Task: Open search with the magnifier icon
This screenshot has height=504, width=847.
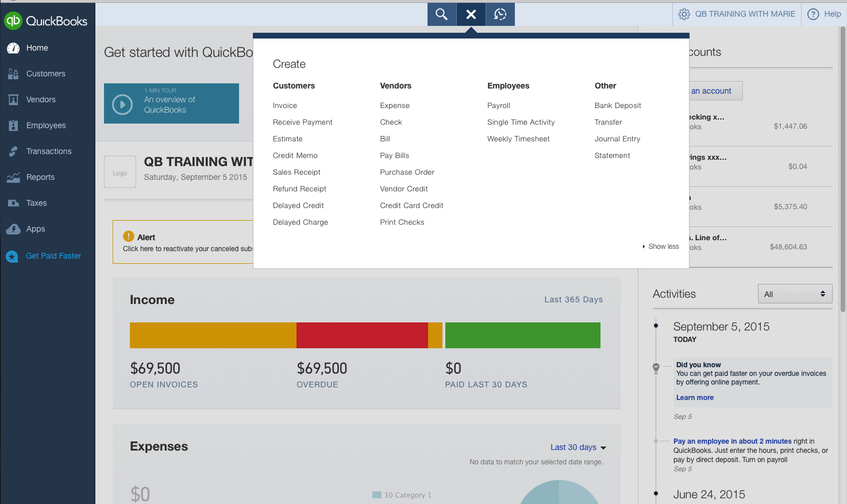Action: (441, 14)
